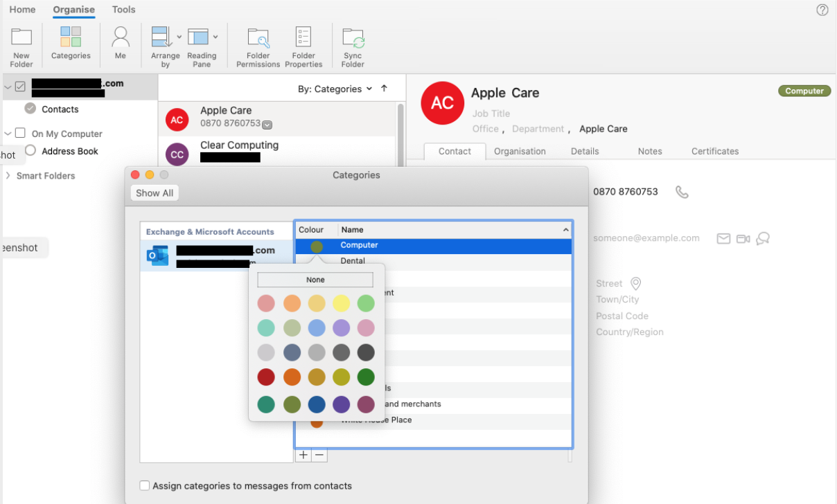Screen dimensions: 837x504
Task: Collapse the On My Computer group
Action: (x=8, y=133)
